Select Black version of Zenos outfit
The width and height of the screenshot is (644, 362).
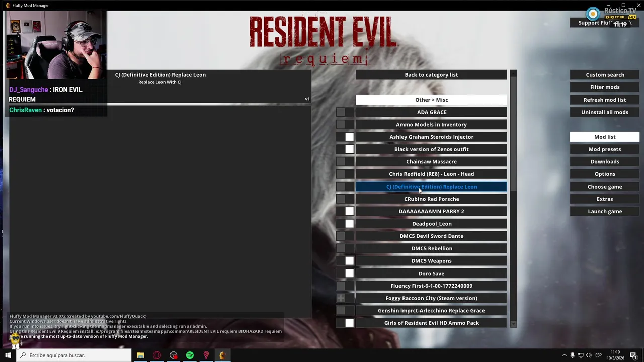431,149
